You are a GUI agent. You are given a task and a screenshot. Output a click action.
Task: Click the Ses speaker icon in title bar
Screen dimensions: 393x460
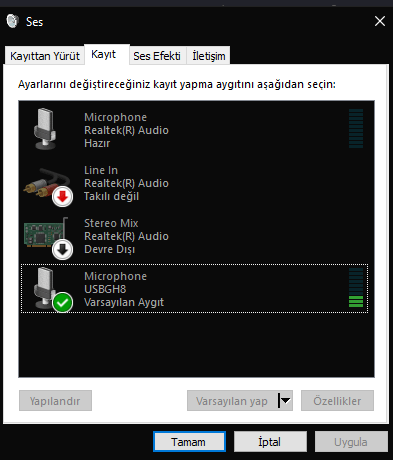point(13,21)
